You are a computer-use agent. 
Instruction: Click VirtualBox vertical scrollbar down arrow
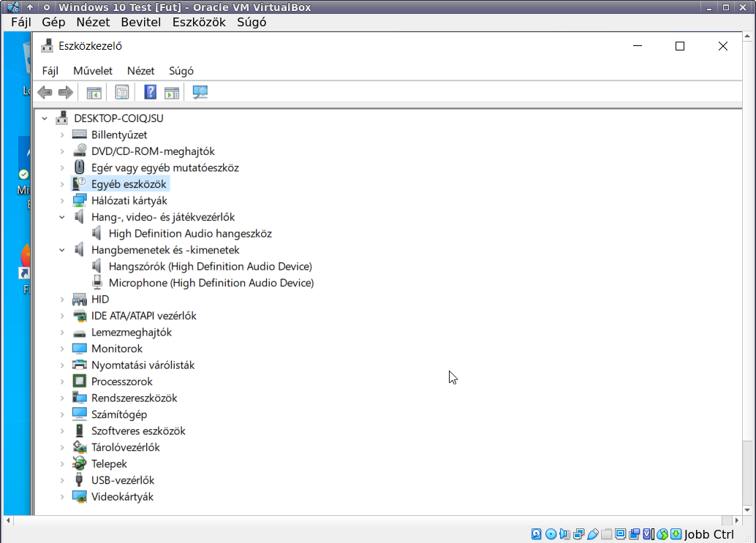747,510
